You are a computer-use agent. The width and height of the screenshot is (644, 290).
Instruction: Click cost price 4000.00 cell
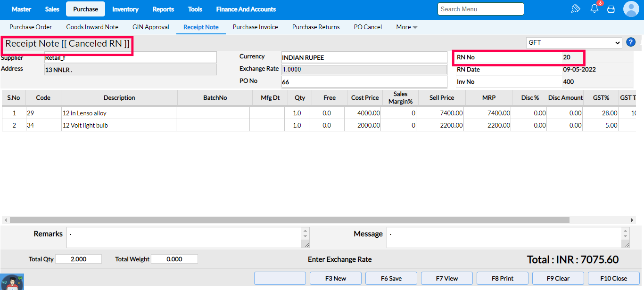[x=363, y=113]
